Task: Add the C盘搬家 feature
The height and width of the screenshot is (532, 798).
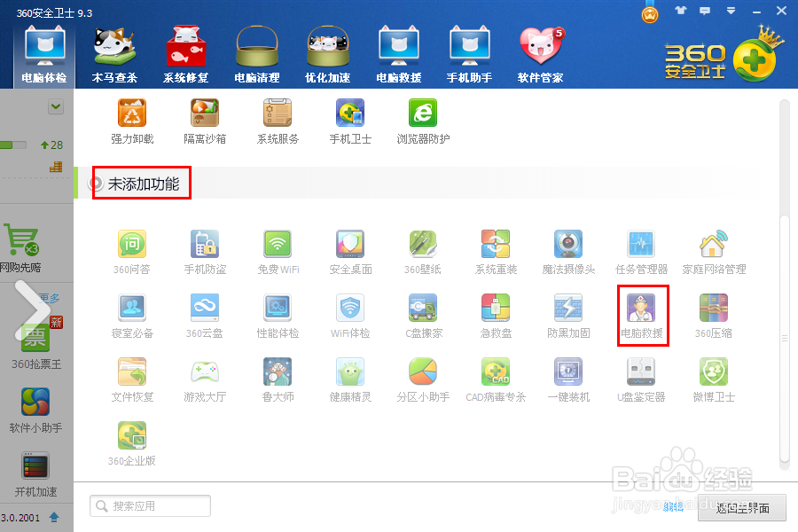Action: [x=424, y=317]
